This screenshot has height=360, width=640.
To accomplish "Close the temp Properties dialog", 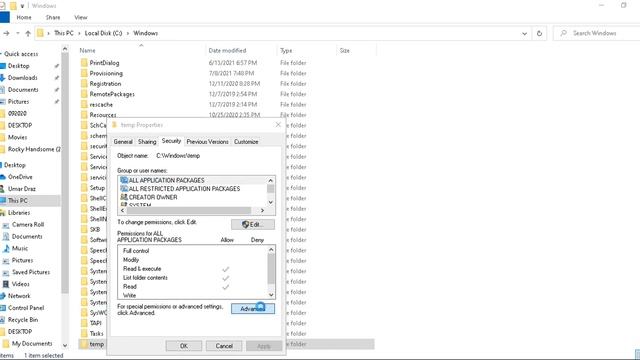I will click(x=278, y=124).
